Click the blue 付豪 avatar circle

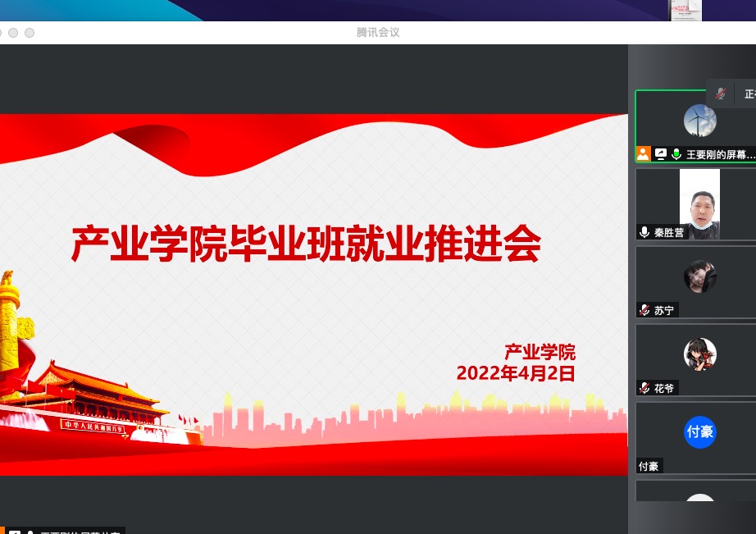[x=699, y=432]
